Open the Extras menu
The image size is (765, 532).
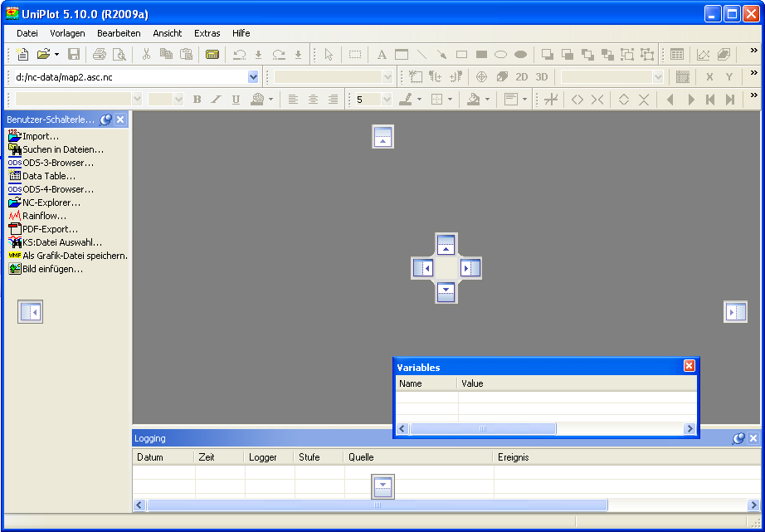point(207,33)
